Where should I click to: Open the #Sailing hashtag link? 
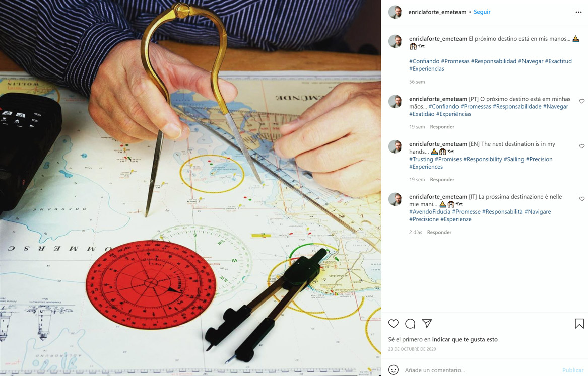pos(514,159)
